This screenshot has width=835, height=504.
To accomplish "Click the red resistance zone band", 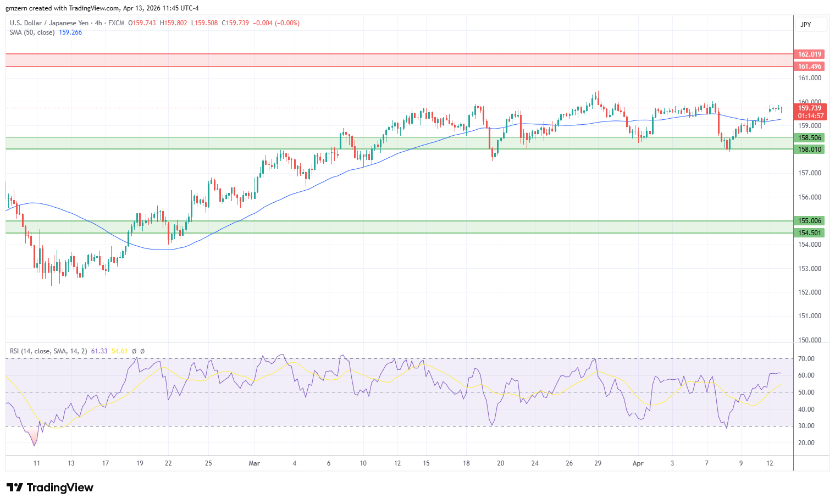I will click(x=399, y=60).
